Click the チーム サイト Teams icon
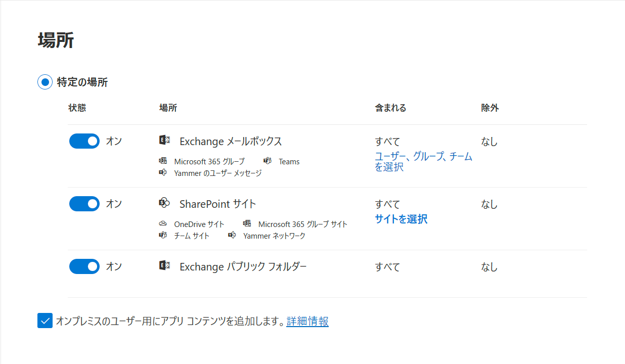Image resolution: width=625 pixels, height=364 pixels. pos(163,235)
